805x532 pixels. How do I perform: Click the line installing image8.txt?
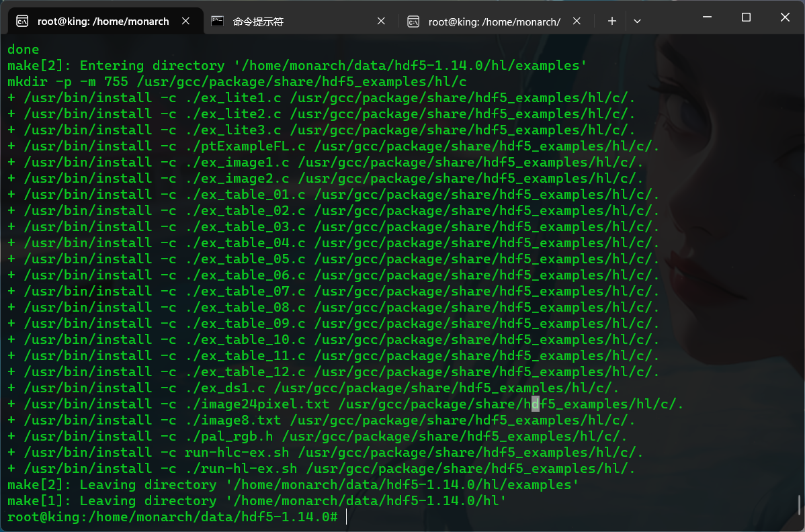pyautogui.click(x=321, y=420)
